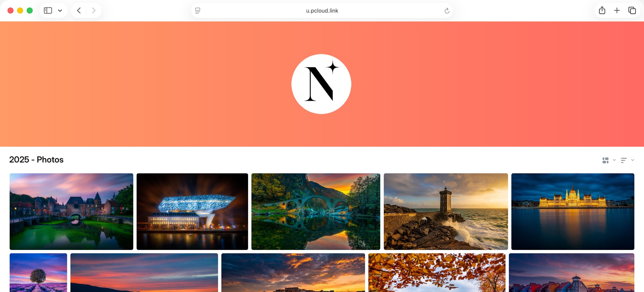Expand the sidebar tab groups chevron

pyautogui.click(x=60, y=10)
